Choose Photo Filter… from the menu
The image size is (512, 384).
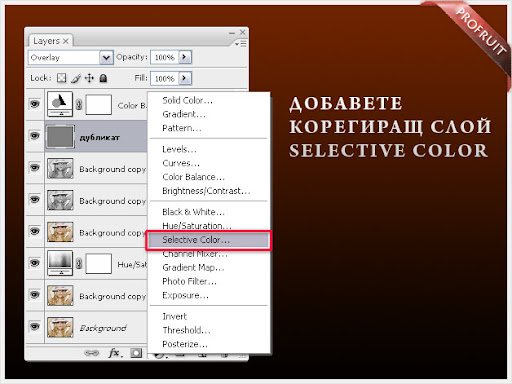(189, 282)
